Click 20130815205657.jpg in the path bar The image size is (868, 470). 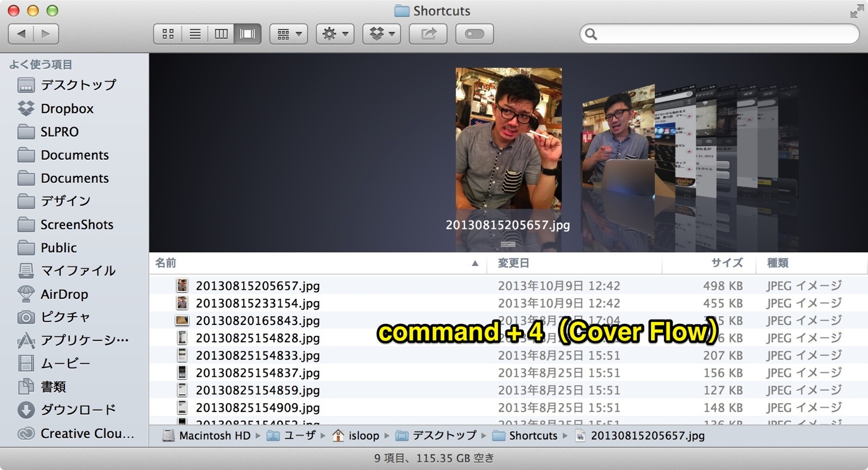(x=640, y=435)
